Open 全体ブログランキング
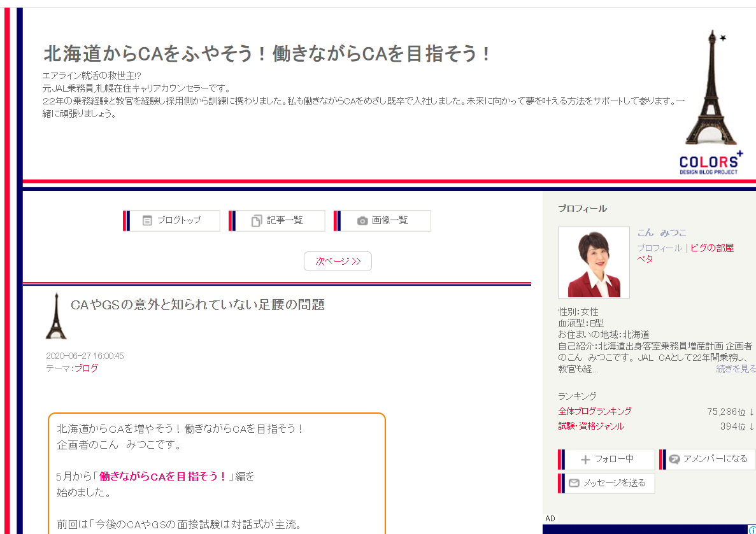The width and height of the screenshot is (756, 534). click(594, 412)
